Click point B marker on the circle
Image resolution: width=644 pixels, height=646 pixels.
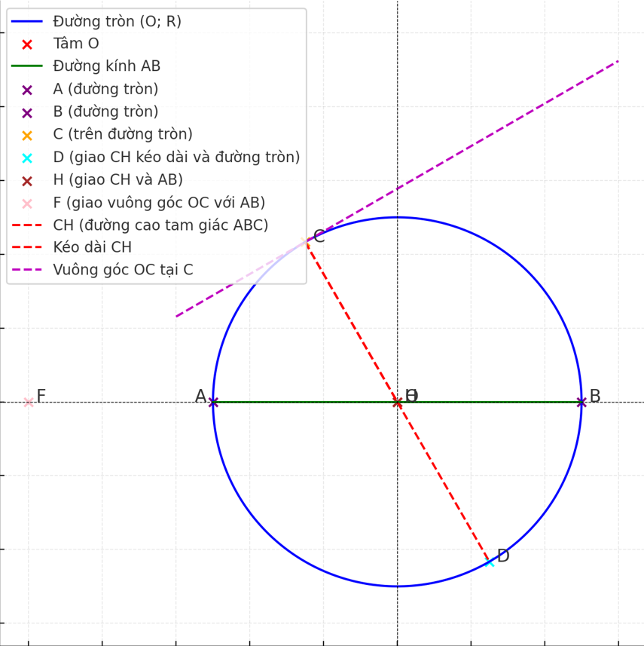(581, 403)
